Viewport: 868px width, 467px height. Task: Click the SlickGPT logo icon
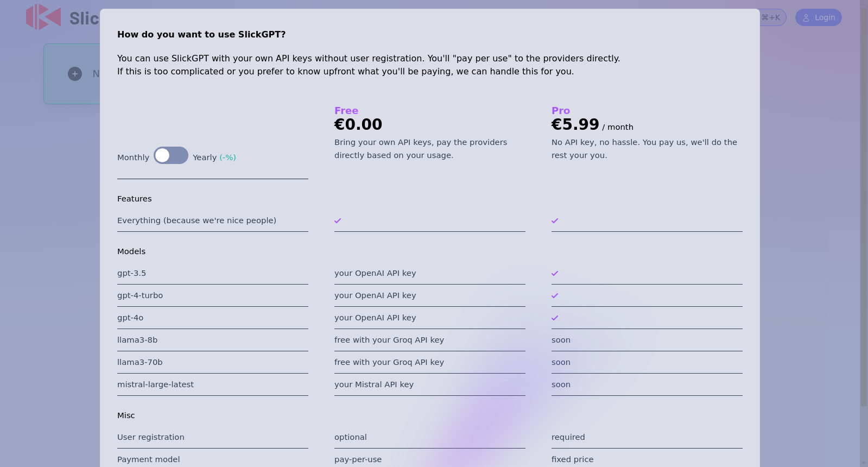tap(43, 17)
